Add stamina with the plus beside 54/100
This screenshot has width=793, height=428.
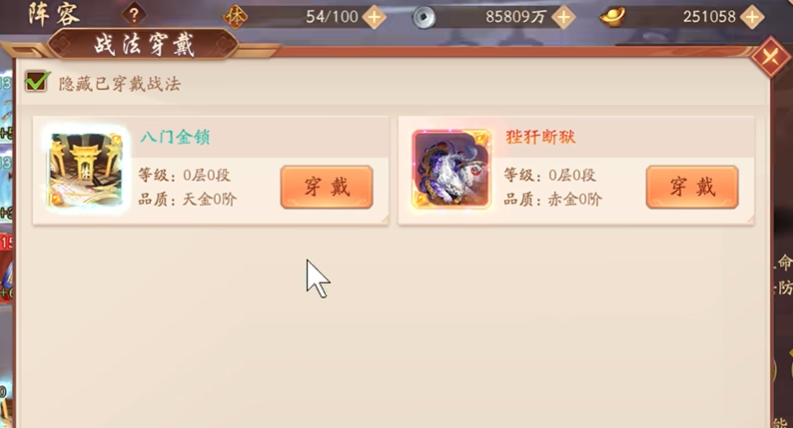[x=374, y=17]
